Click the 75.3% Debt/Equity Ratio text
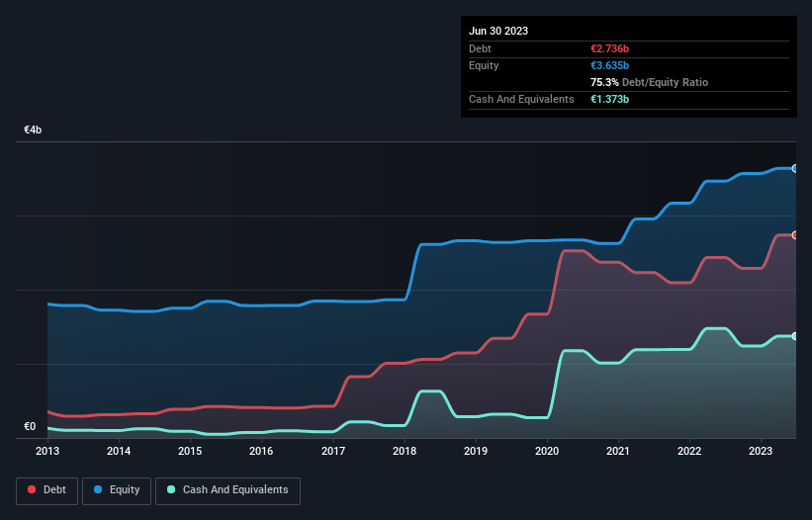 point(649,82)
